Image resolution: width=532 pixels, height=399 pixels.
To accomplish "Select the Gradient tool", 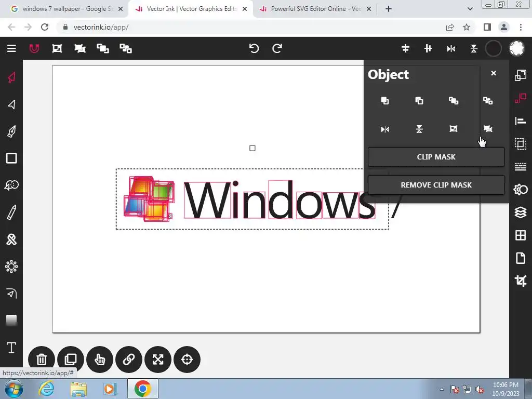I will (x=11, y=320).
